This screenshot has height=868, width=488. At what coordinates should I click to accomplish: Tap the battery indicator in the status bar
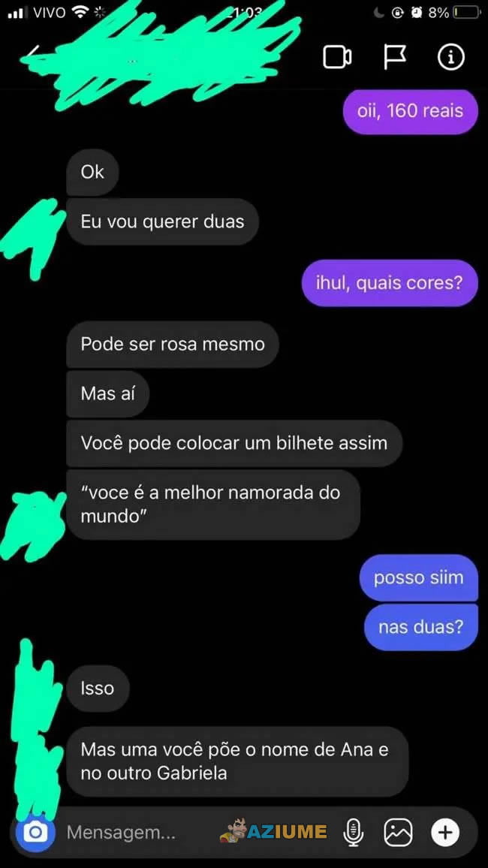pos(465,12)
